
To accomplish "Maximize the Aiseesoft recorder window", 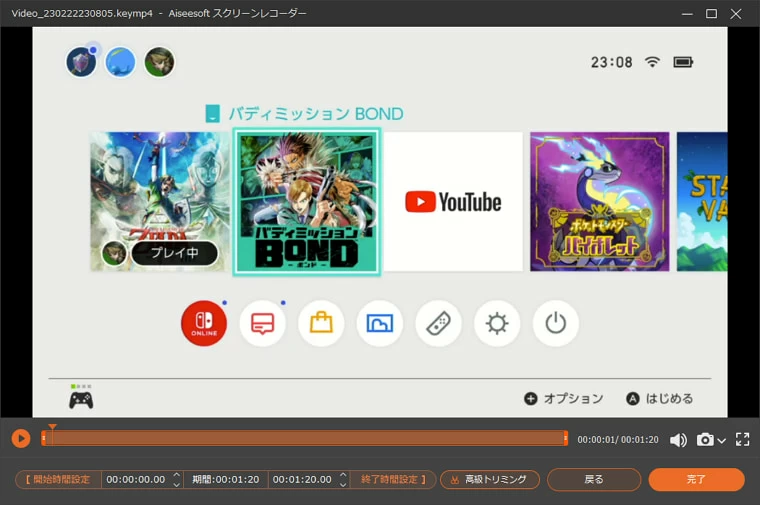I will pos(711,14).
